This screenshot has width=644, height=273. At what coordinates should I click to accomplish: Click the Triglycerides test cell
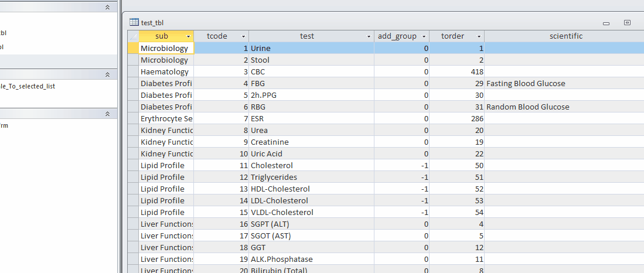pos(274,177)
